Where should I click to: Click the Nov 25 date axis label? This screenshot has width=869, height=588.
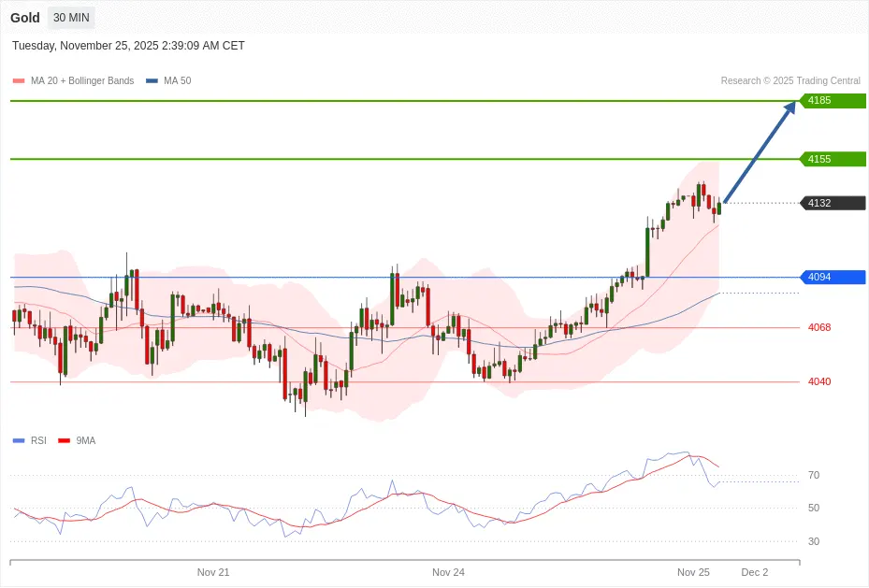point(693,572)
